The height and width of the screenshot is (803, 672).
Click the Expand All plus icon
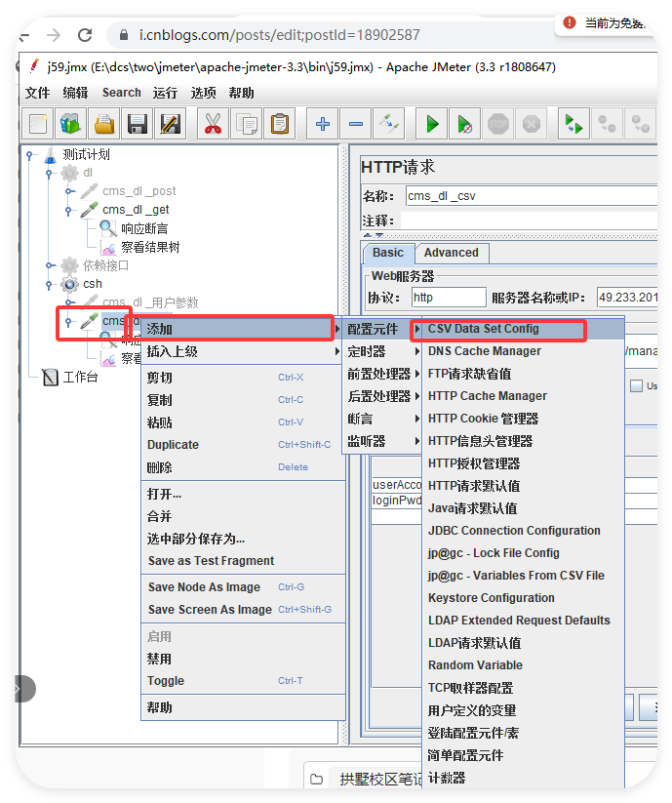(323, 124)
